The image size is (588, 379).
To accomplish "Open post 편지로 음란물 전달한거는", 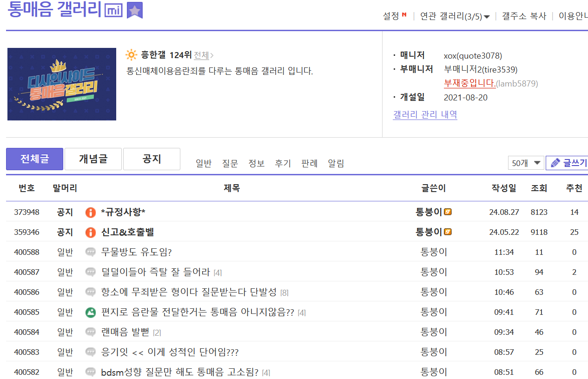I will [198, 312].
